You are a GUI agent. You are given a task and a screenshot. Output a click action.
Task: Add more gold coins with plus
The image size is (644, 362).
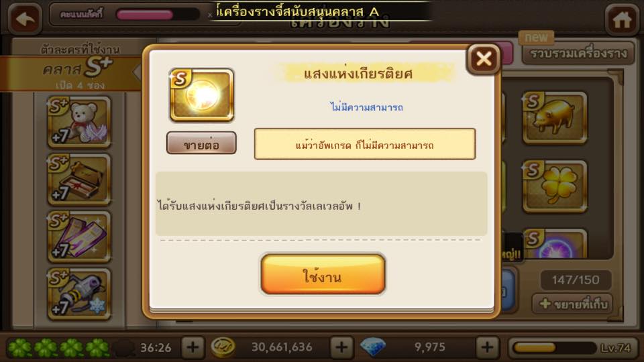click(x=341, y=348)
